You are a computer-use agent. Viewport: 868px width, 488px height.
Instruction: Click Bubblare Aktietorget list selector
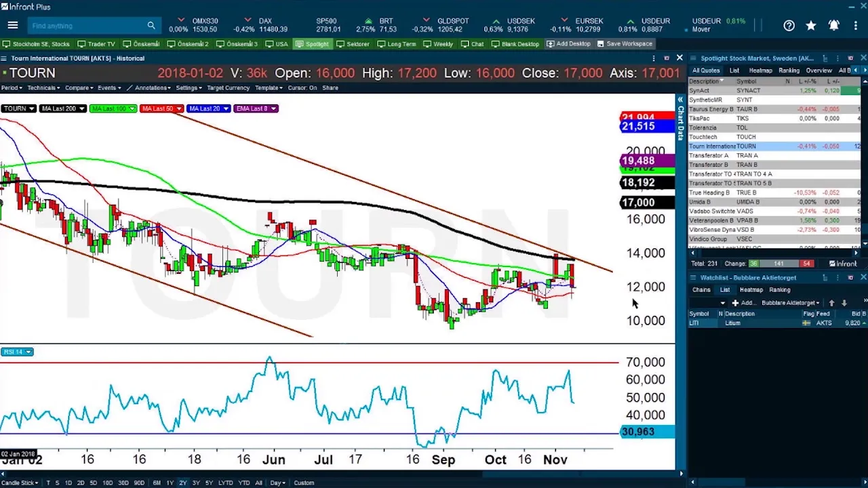(790, 303)
